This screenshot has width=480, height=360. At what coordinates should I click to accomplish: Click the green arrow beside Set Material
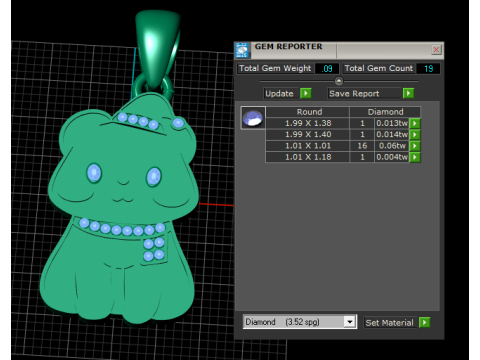tap(424, 322)
